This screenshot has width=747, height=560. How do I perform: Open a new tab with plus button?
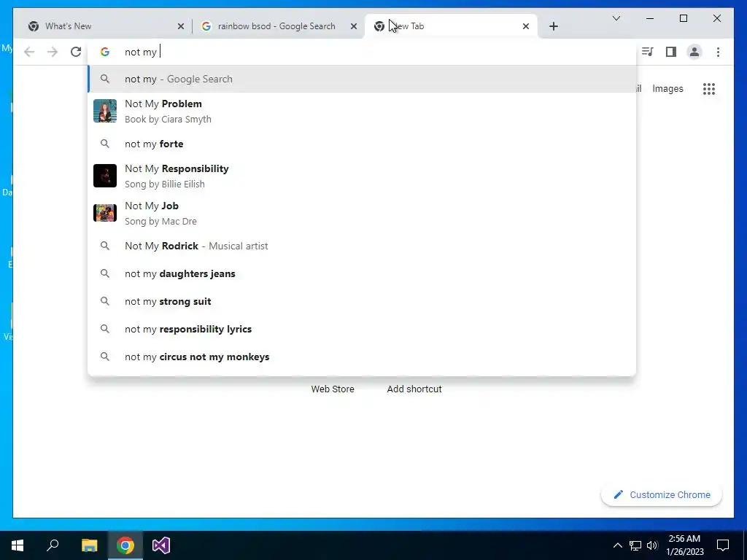pyautogui.click(x=553, y=26)
